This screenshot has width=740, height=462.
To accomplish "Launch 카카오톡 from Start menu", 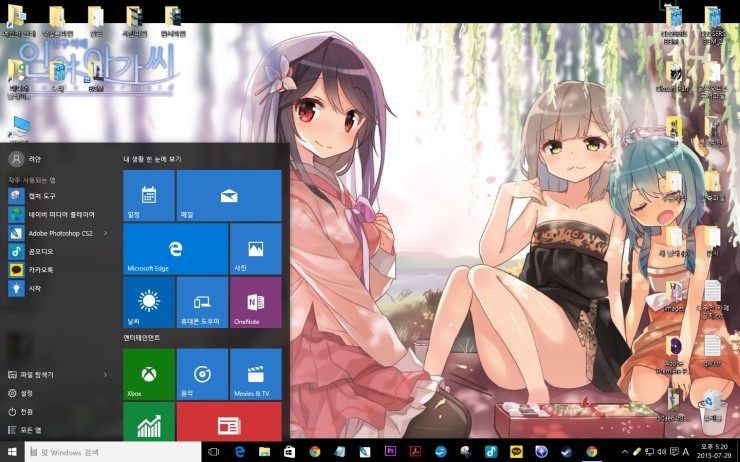I will [59, 270].
